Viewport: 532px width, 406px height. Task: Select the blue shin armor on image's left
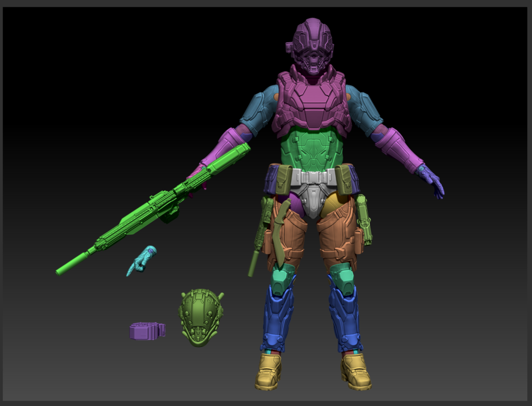[x=277, y=318]
